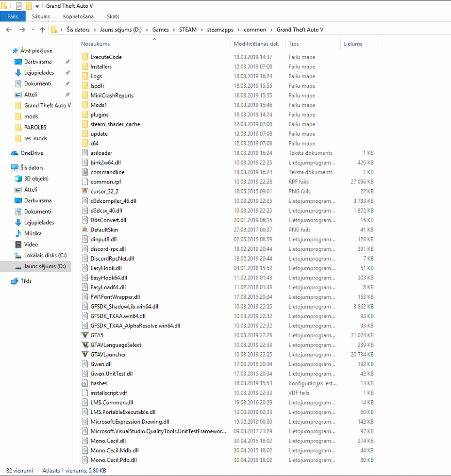Viewport: 451px width, 476px height.
Task: Click the 'common' breadcrumb segment
Action: coord(255,30)
